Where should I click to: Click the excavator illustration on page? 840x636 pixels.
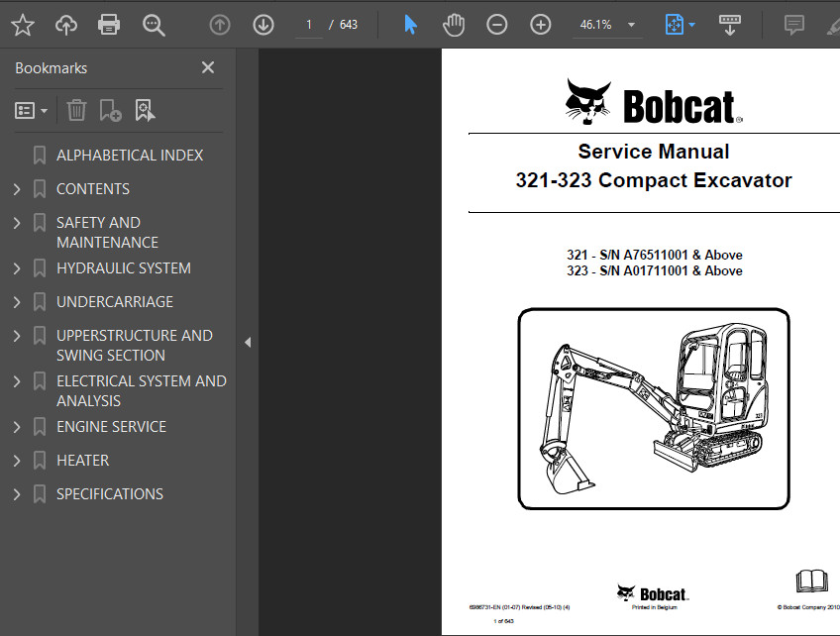pos(653,409)
